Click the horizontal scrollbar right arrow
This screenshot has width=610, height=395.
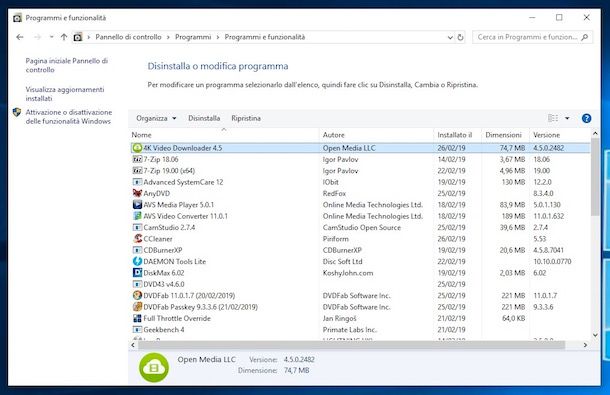[585, 345]
